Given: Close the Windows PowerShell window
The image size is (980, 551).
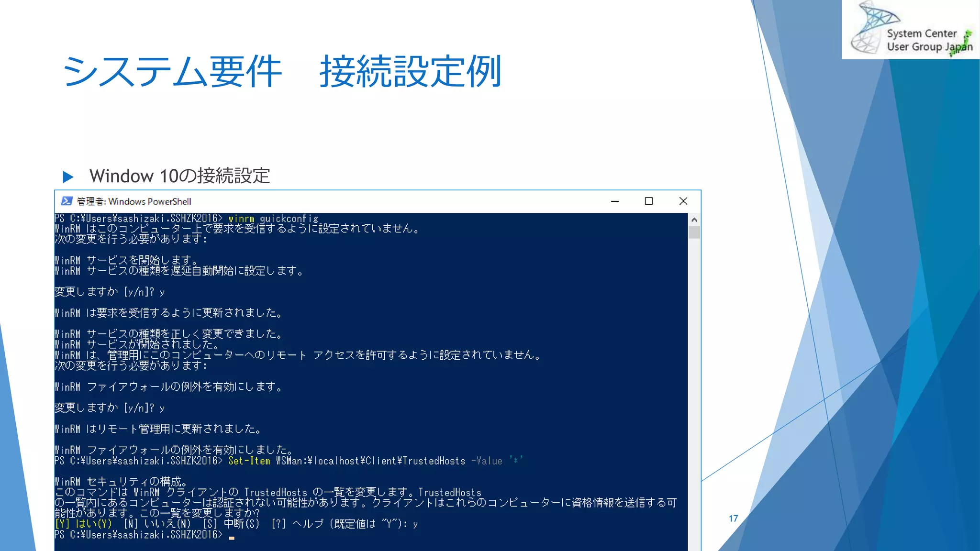Looking at the screenshot, I should point(683,201).
